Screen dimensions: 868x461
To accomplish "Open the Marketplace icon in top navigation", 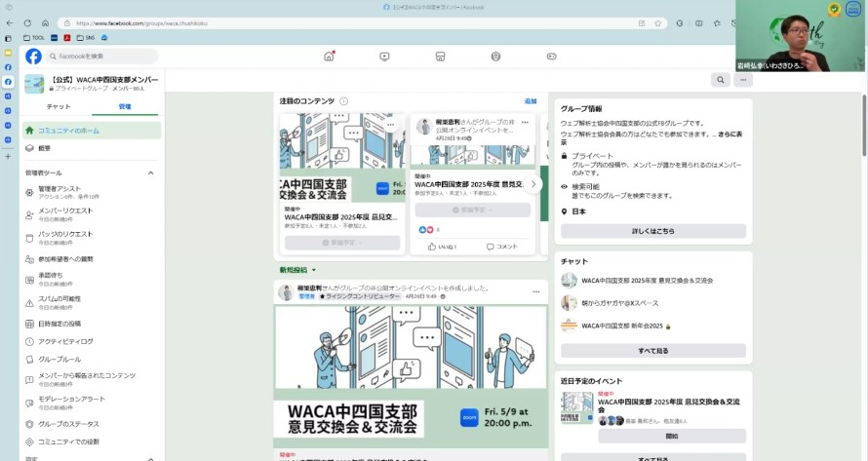I will pos(440,57).
